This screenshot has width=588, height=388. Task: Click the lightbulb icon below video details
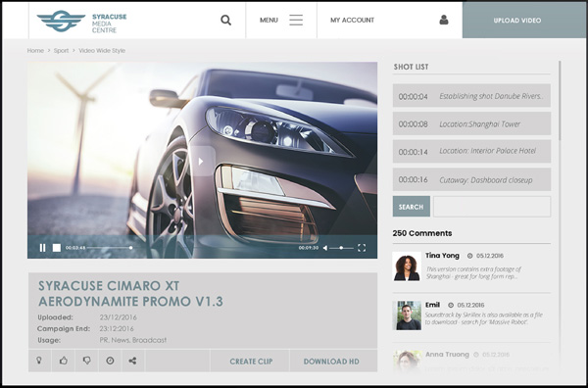pyautogui.click(x=39, y=361)
